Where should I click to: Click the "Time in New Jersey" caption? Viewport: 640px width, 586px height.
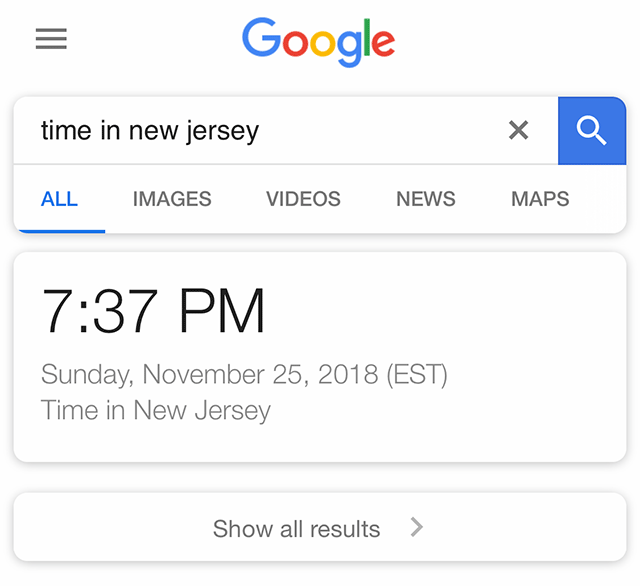[x=156, y=410]
